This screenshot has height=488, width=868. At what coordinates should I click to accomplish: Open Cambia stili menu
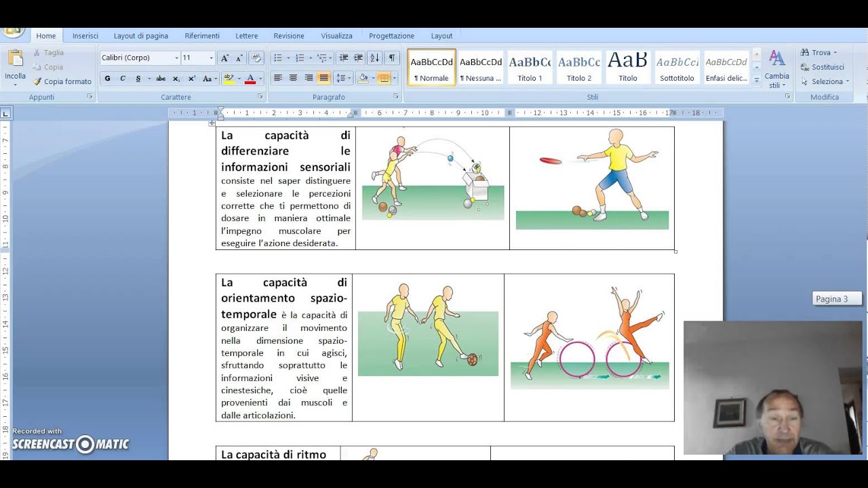pyautogui.click(x=776, y=70)
